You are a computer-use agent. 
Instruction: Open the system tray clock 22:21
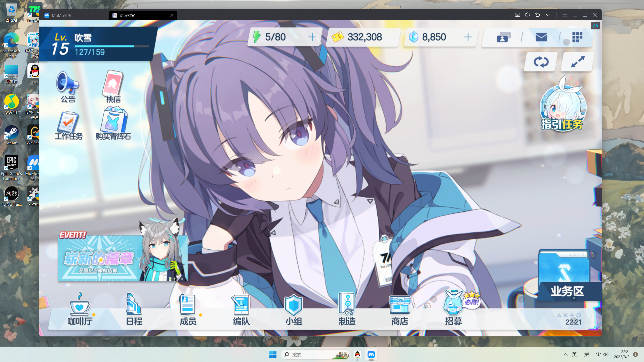622,354
